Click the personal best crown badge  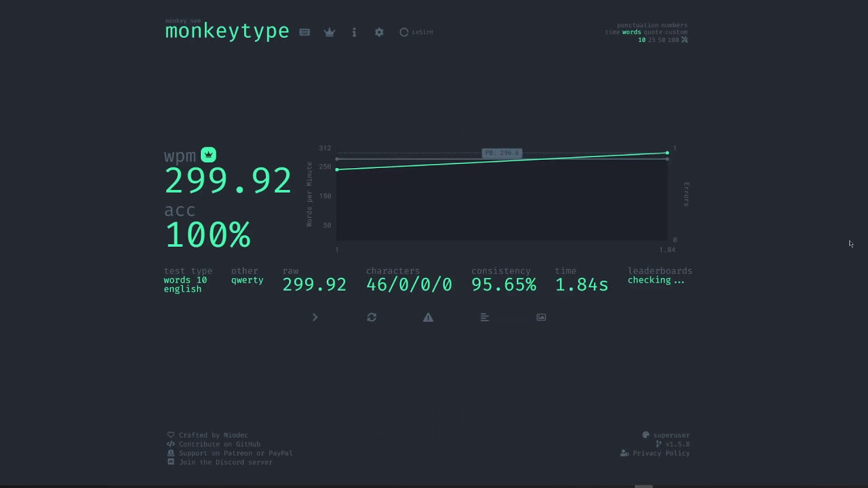(x=208, y=155)
